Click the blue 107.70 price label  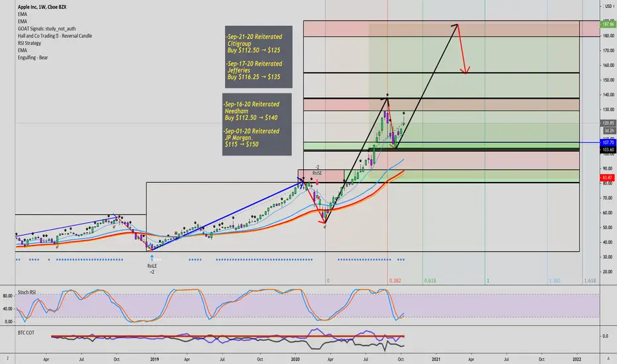pos(608,142)
